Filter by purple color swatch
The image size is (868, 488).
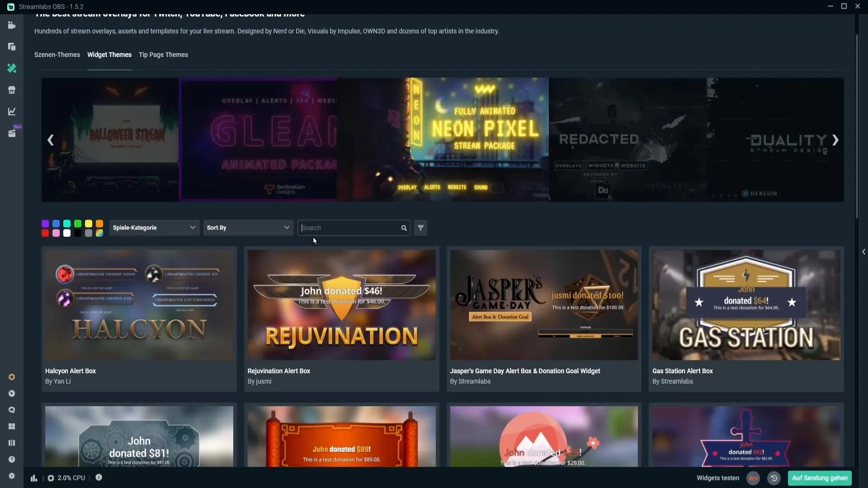(45, 224)
